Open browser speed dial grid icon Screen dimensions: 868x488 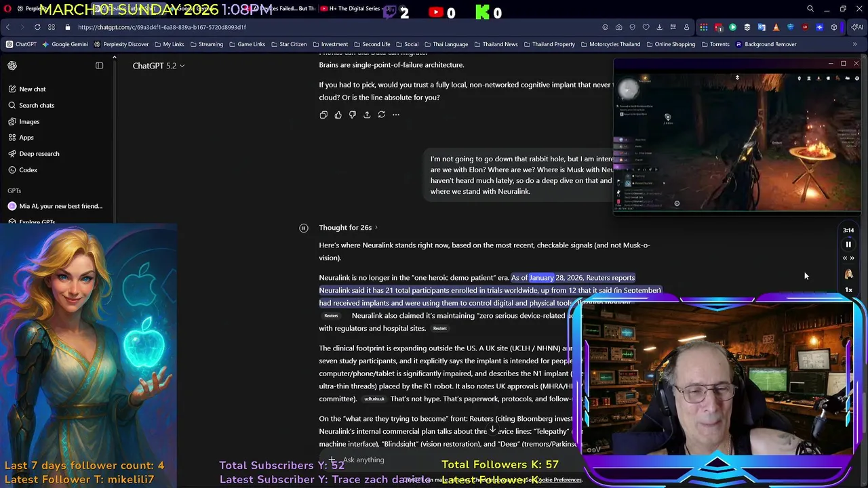click(x=52, y=27)
